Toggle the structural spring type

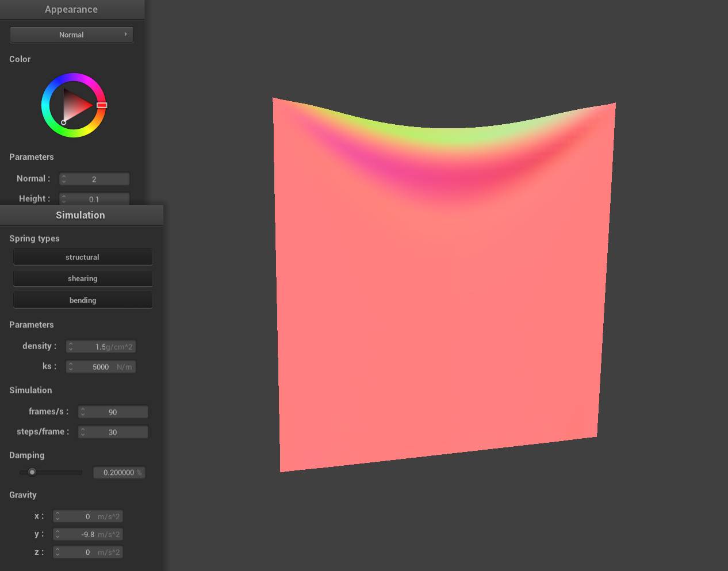pyautogui.click(x=82, y=257)
